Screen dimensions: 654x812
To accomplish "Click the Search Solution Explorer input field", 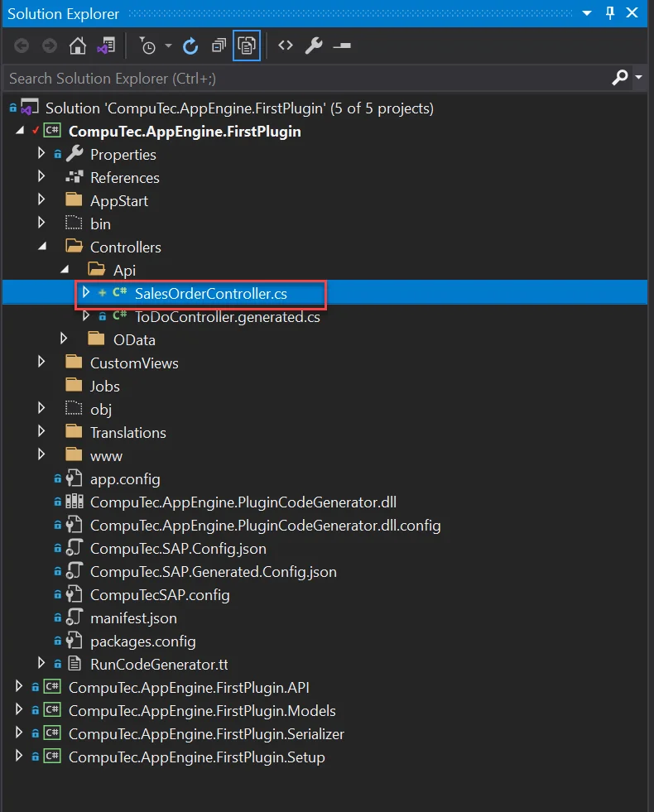I will pyautogui.click(x=298, y=78).
